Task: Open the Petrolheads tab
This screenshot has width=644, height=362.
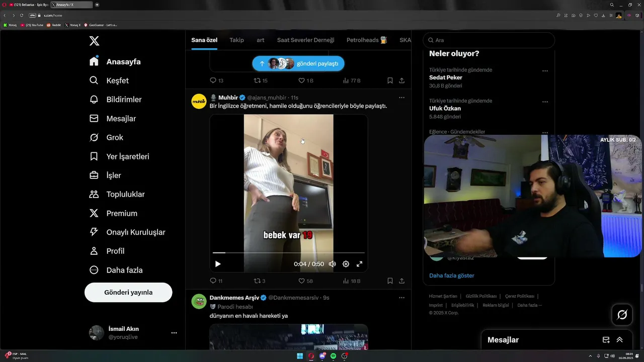Action: [367, 40]
